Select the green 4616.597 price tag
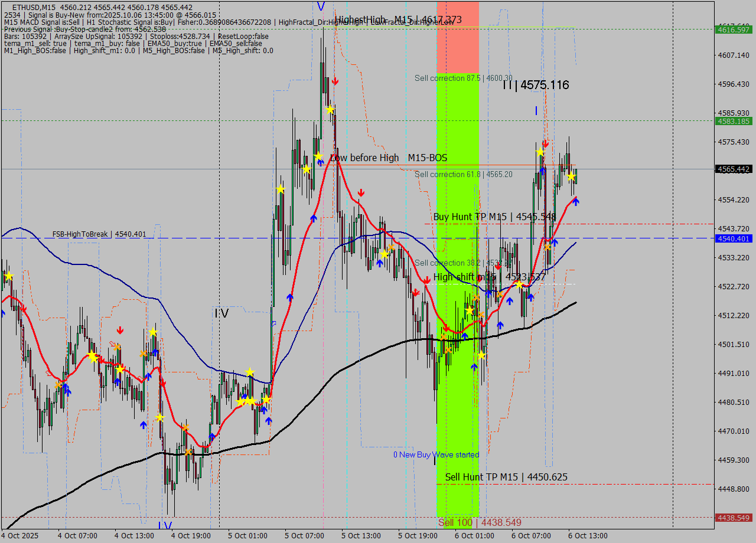 (x=733, y=29)
